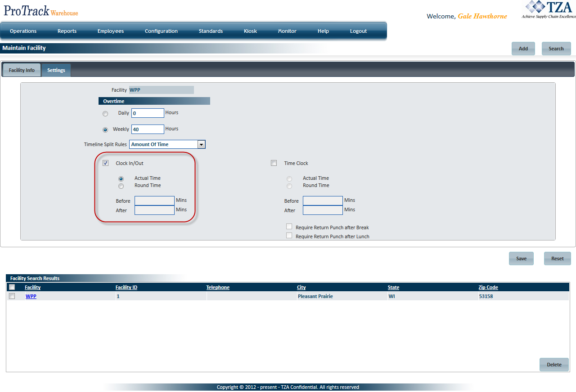The image size is (576, 392).
Task: Toggle the Time Clock checkbox
Action: tap(274, 163)
